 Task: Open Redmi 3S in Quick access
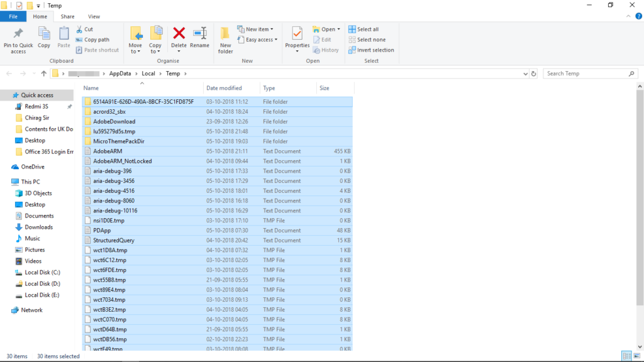coord(36,106)
